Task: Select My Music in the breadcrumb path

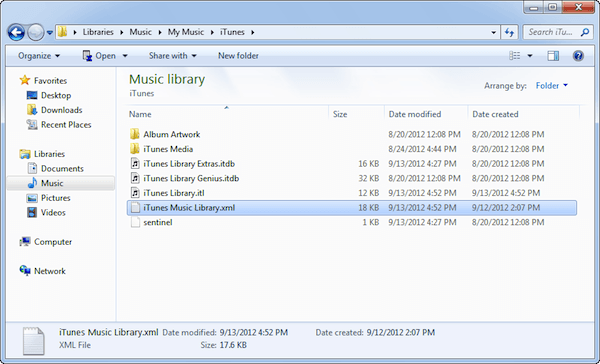Action: coord(186,32)
